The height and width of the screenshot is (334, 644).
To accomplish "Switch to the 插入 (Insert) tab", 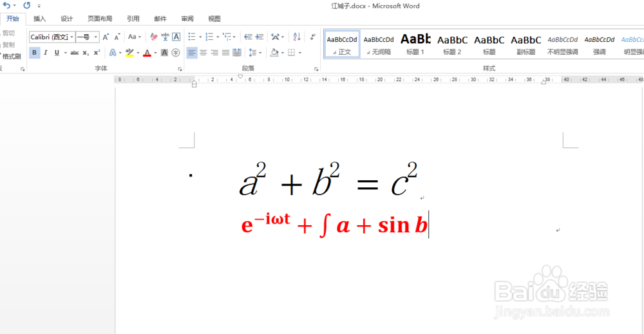I will point(39,19).
